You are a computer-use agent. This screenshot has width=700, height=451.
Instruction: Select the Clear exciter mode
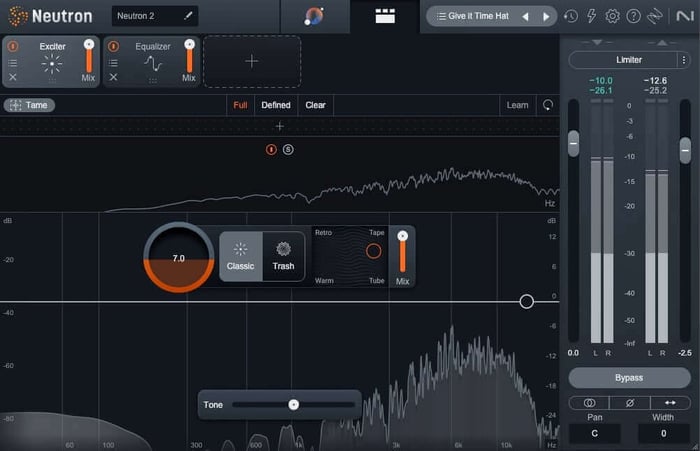315,105
